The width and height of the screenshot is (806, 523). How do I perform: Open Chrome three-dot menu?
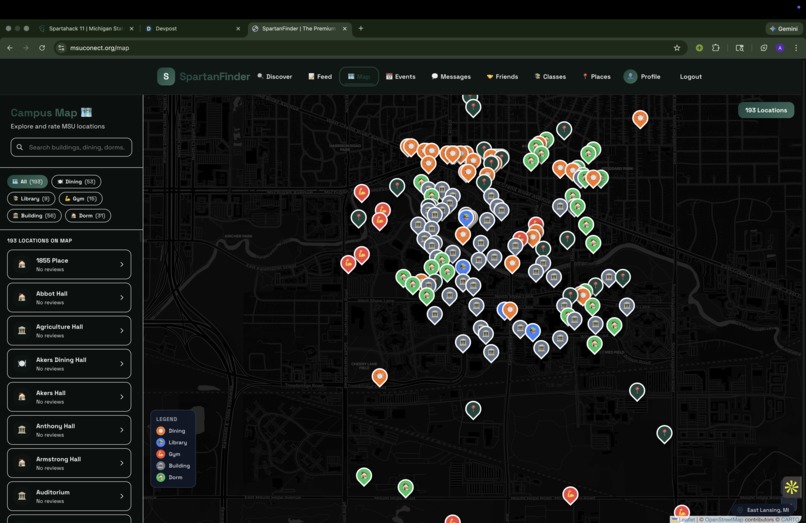(x=796, y=48)
